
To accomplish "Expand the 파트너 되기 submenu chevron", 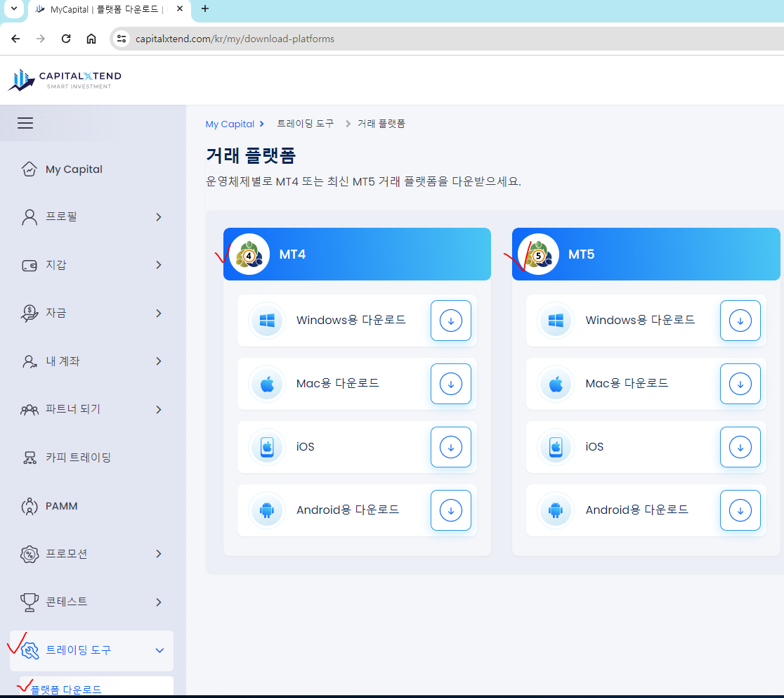I will (x=159, y=410).
